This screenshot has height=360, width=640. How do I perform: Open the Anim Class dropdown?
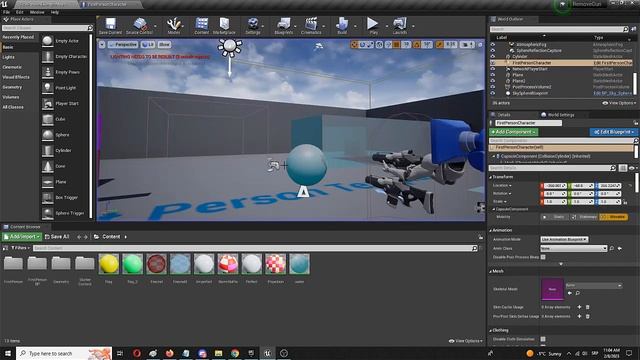[x=574, y=248]
